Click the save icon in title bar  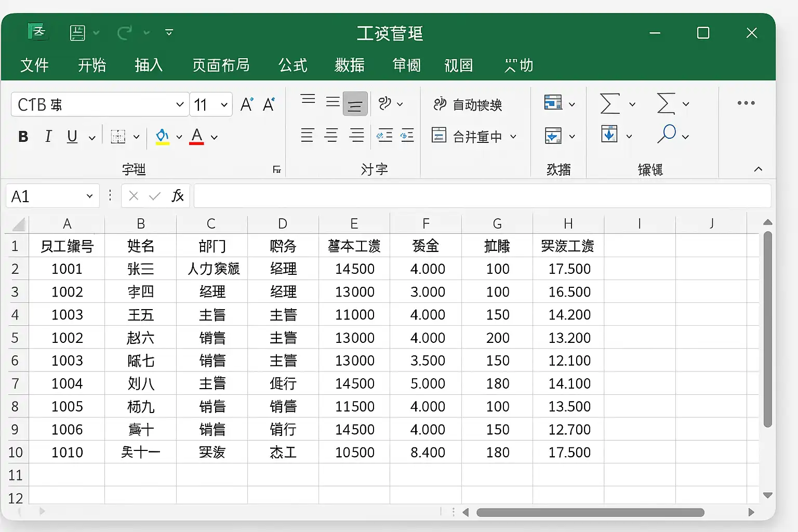[x=77, y=33]
